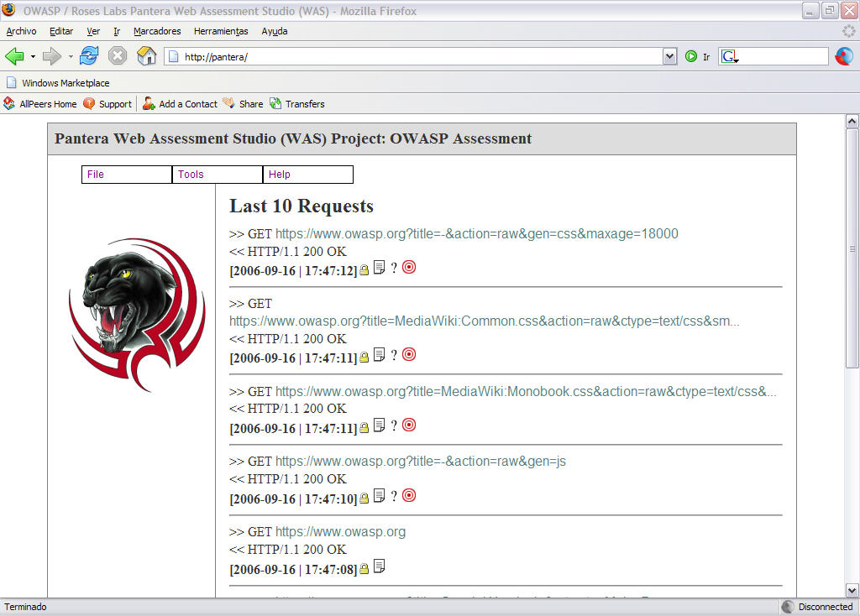Click the AllPeers red globe icon
The image size is (860, 616).
pyautogui.click(x=844, y=56)
